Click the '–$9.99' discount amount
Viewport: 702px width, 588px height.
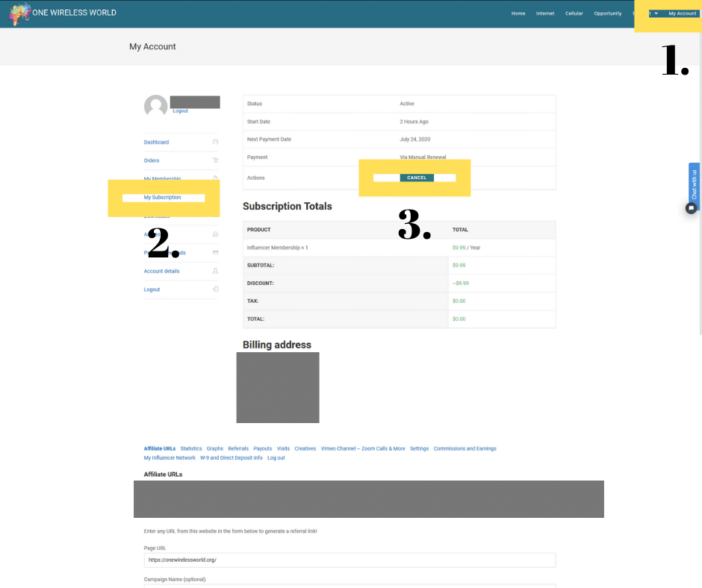461,284
